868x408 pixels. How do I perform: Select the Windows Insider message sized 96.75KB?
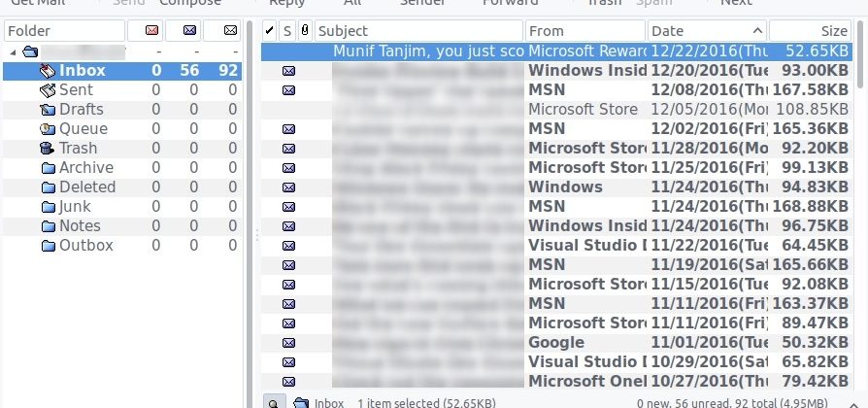tap(556, 226)
